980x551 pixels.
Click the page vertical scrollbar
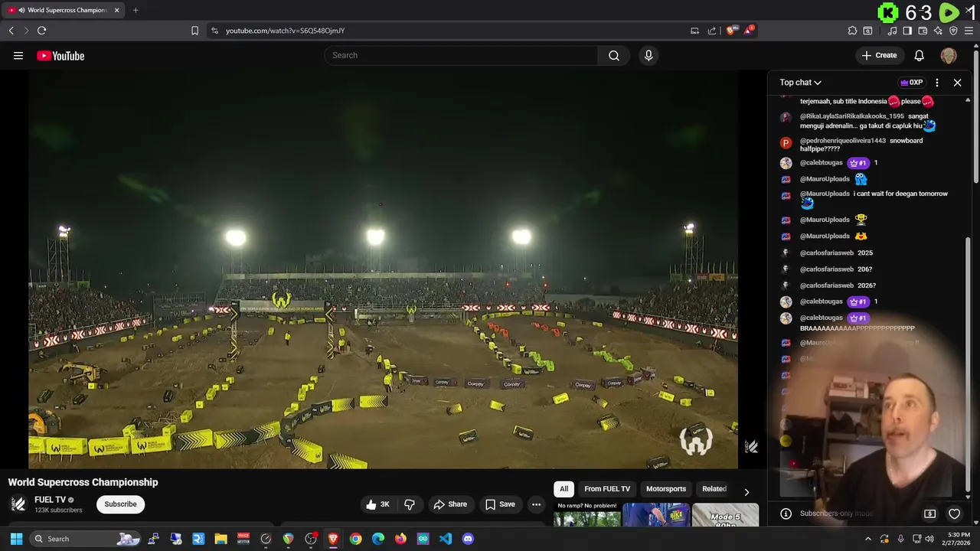(976, 115)
